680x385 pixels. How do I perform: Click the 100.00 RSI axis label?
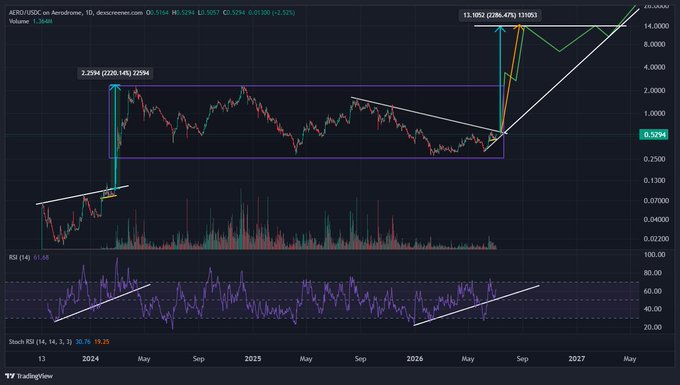(x=654, y=254)
